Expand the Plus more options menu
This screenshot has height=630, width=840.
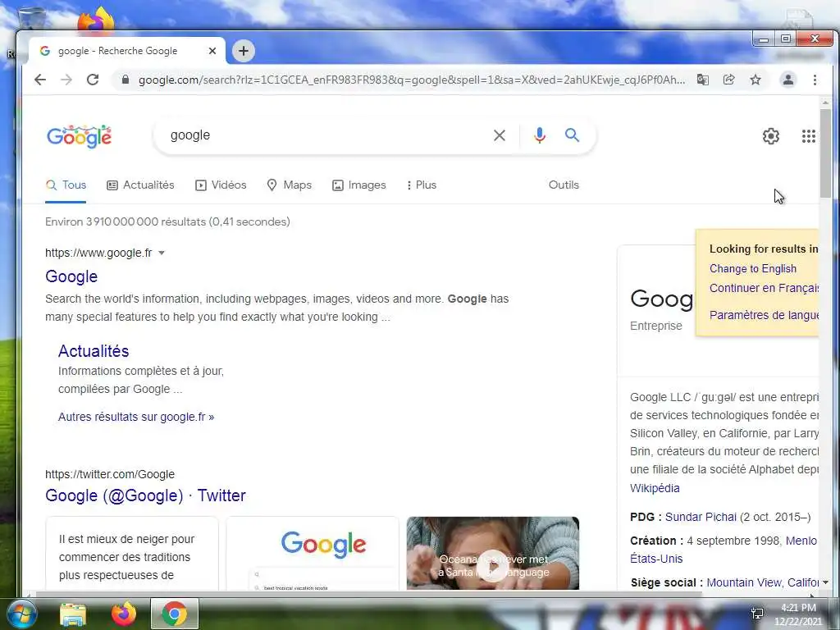(x=422, y=185)
